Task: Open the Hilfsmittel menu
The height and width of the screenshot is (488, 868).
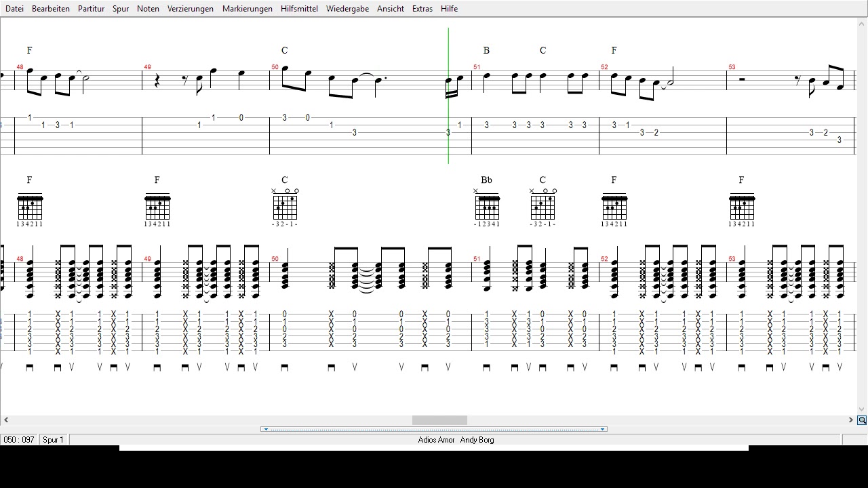Action: (x=299, y=9)
